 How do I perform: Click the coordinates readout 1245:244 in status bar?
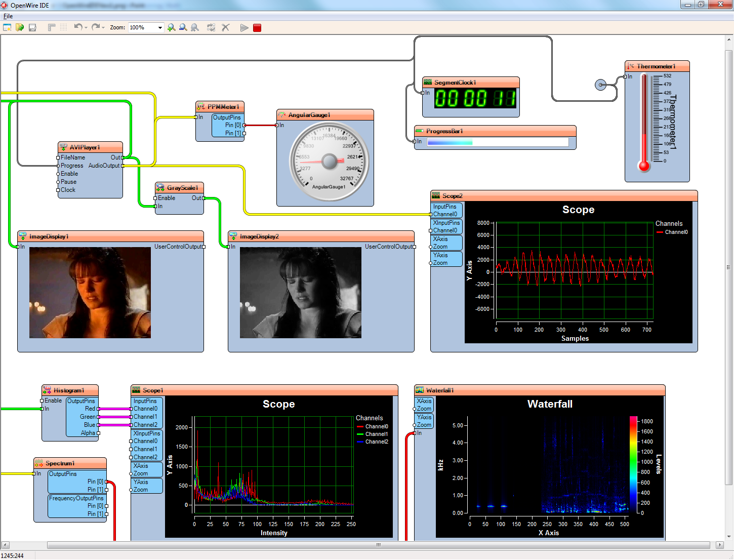(12, 555)
